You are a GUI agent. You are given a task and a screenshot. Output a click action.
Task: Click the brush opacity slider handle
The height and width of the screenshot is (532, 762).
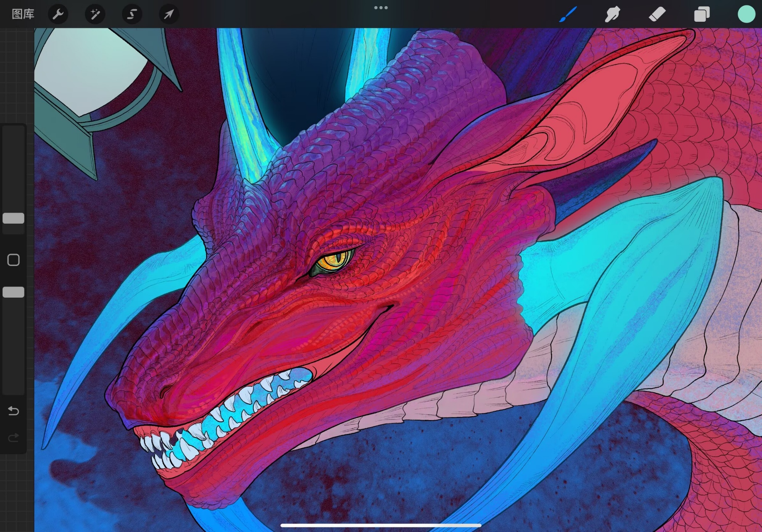(13, 292)
